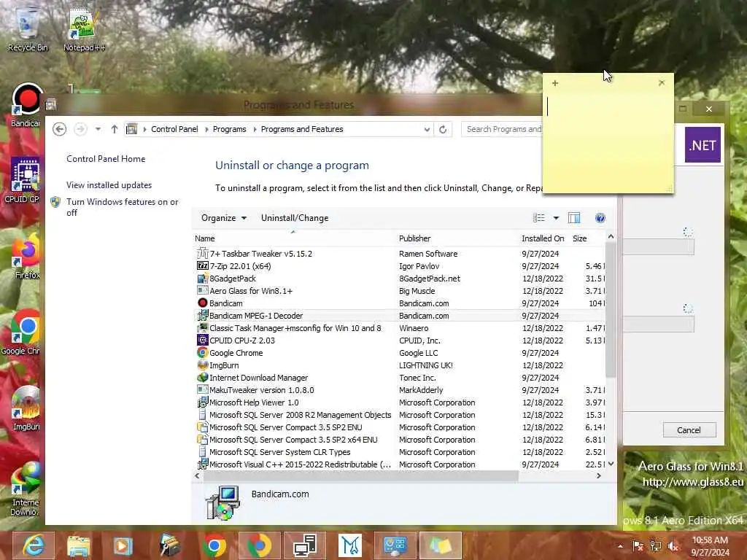747x560 pixels.
Task: Expand address bar history dropdown
Action: click(427, 129)
